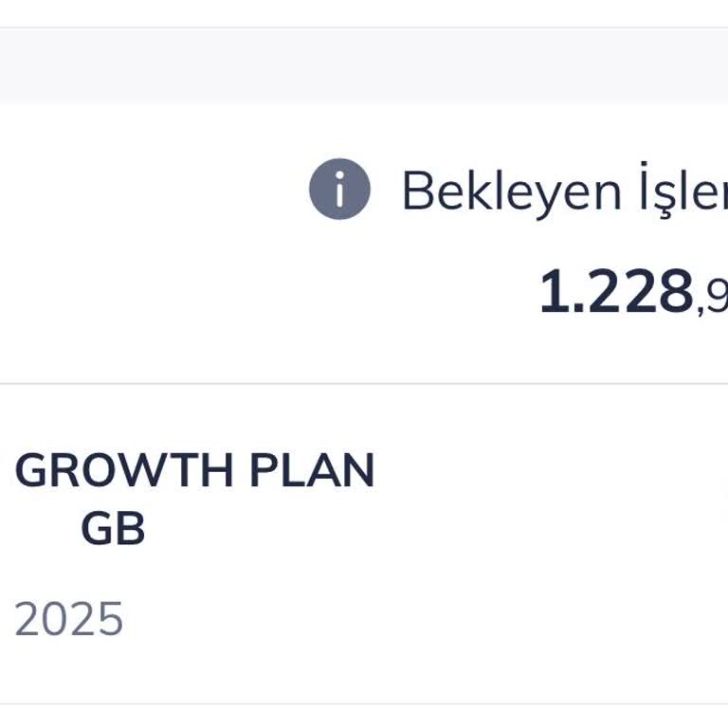Click the white strip above the gray bar
The image size is (728, 728).
click(x=364, y=13)
